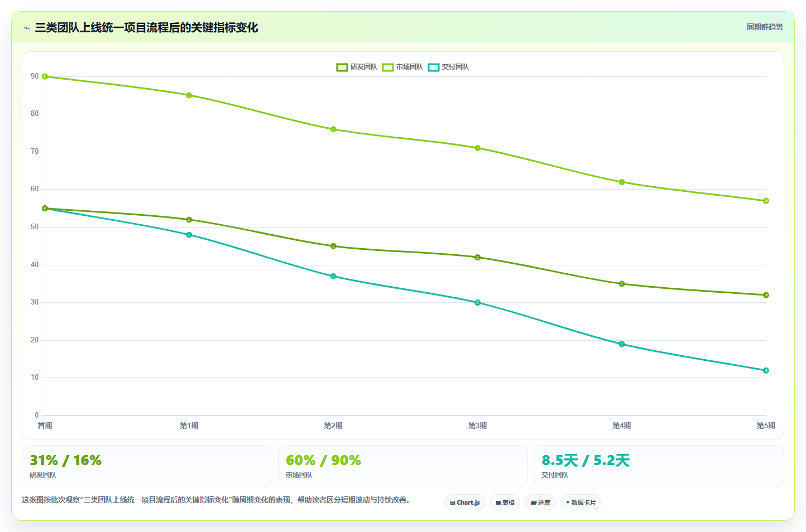Click the 表格 tag chip
This screenshot has height=532, width=806.
point(505,502)
